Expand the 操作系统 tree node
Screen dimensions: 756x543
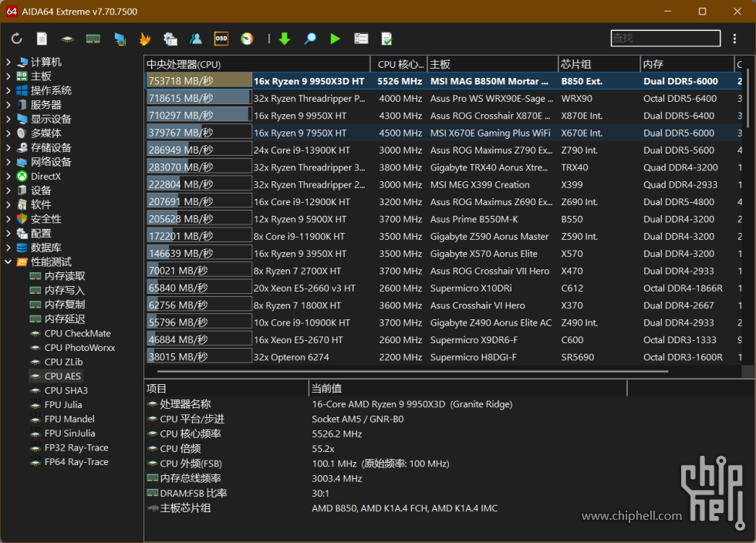pyautogui.click(x=8, y=90)
